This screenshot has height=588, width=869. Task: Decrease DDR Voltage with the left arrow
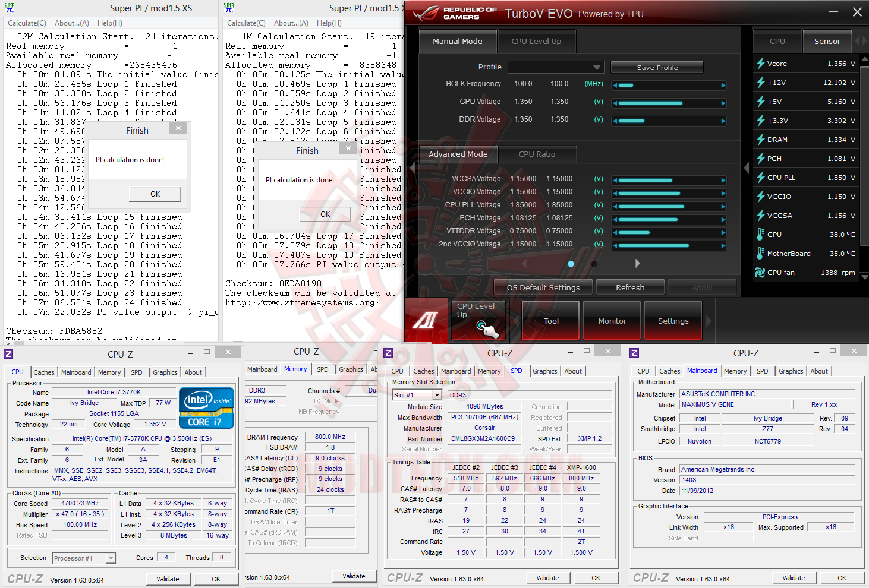[615, 121]
